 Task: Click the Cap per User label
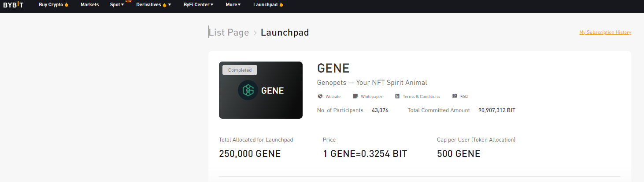(x=476, y=140)
